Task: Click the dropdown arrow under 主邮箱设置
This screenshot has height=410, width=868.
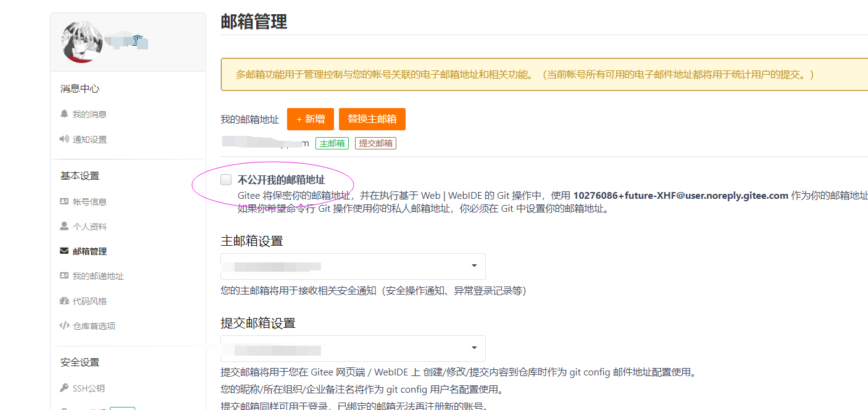Action: (x=474, y=266)
